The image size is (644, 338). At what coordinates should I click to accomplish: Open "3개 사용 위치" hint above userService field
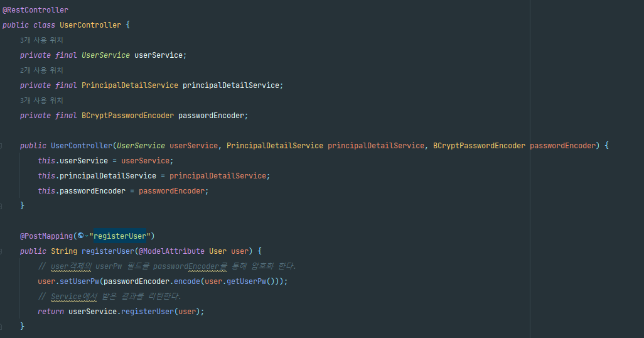41,40
